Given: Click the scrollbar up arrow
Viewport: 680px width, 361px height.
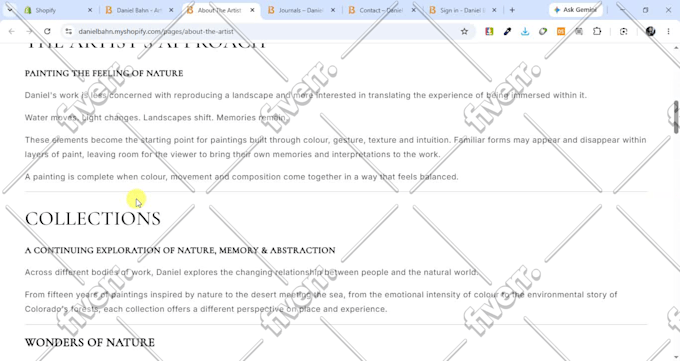Looking at the screenshot, I should point(676,47).
